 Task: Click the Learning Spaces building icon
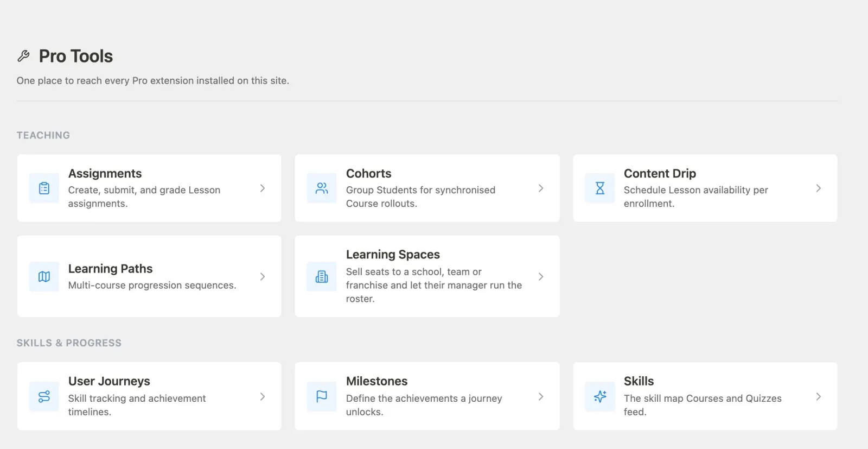click(x=322, y=277)
